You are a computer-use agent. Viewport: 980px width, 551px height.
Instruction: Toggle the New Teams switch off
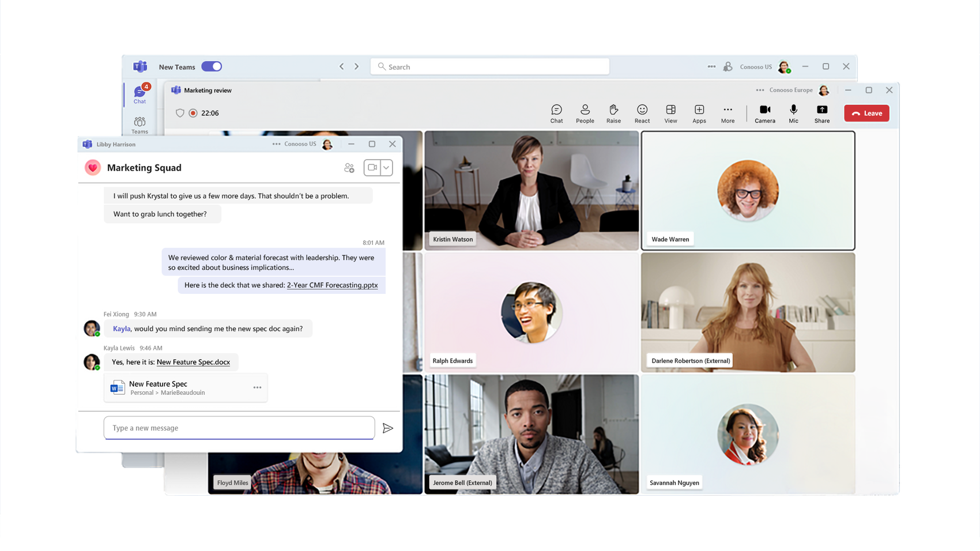(x=212, y=66)
